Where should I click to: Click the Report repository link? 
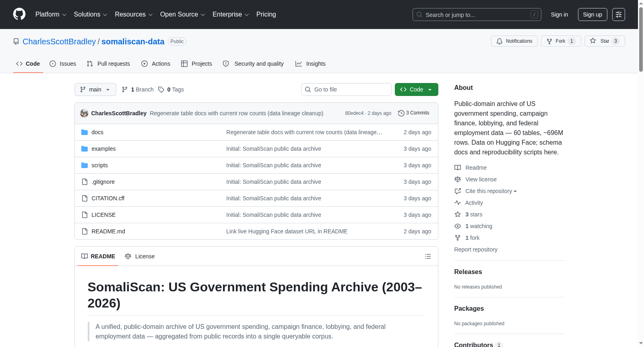pos(476,249)
